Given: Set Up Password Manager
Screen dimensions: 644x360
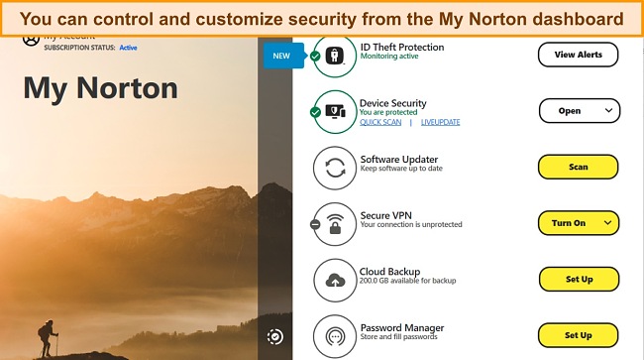Looking at the screenshot, I should tap(578, 335).
